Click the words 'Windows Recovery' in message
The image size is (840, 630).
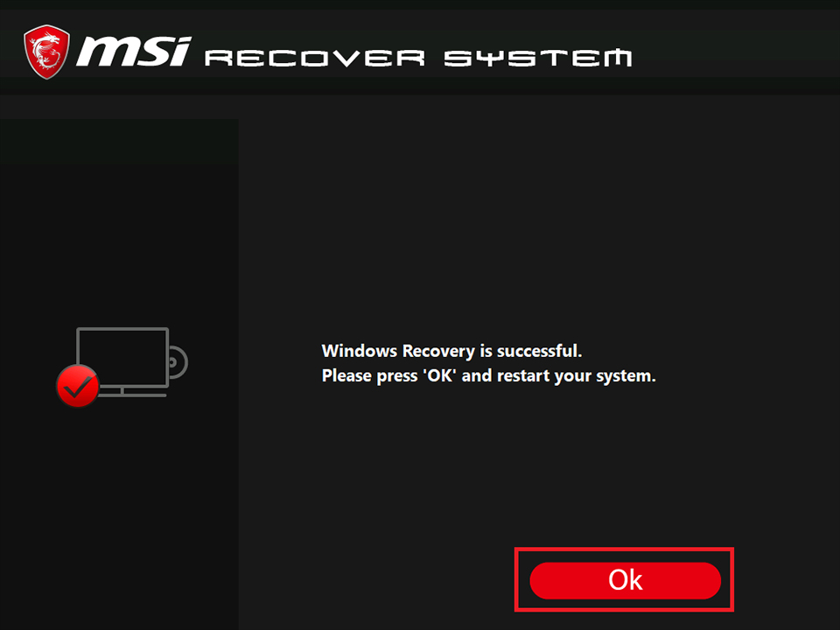[398, 351]
